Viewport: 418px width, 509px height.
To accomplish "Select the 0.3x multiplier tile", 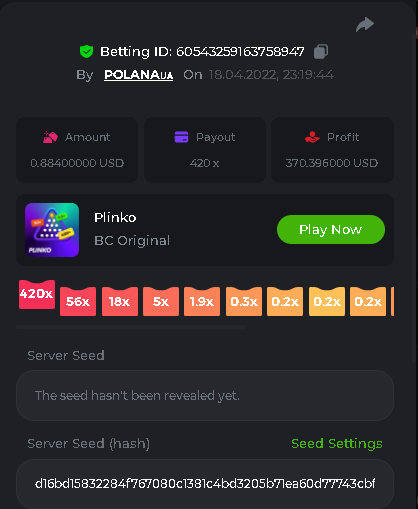I will tap(244, 301).
